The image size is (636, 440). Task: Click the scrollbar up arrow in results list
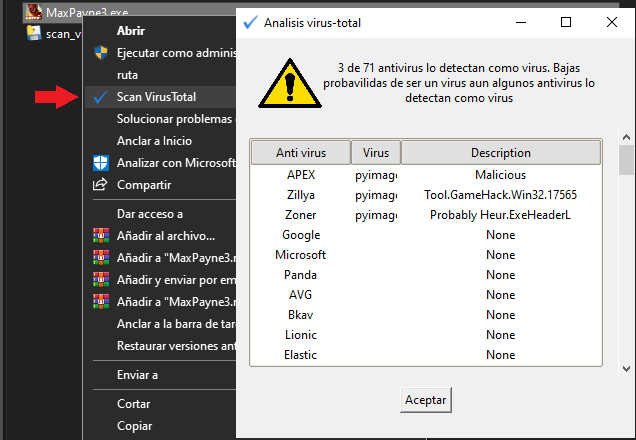(x=626, y=137)
